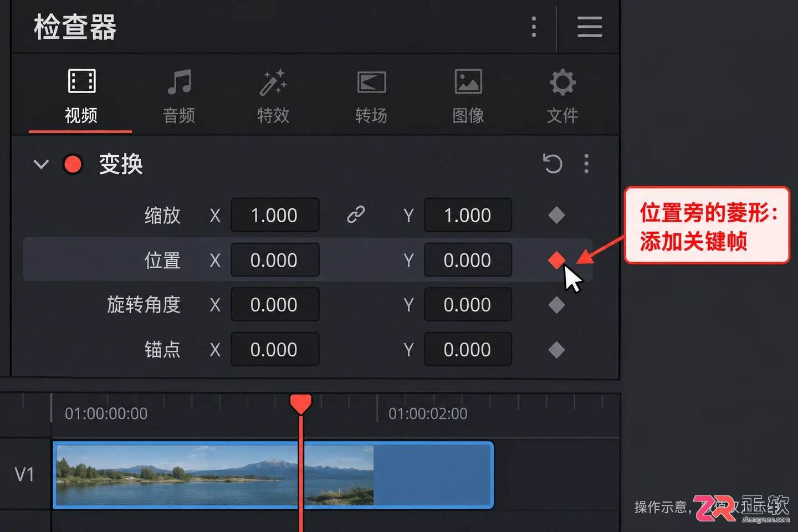Click timecode 01:00:00:00 on ruler
Screen dimensions: 798x532
106,413
